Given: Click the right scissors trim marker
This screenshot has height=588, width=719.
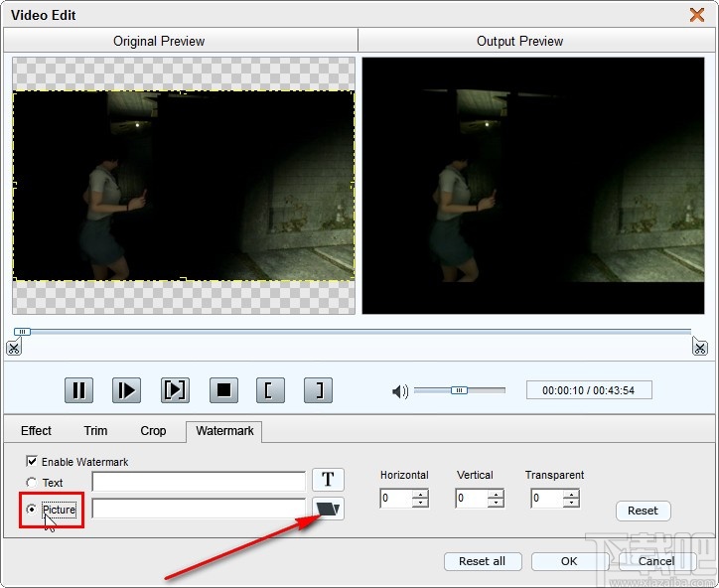Looking at the screenshot, I should click(x=700, y=348).
